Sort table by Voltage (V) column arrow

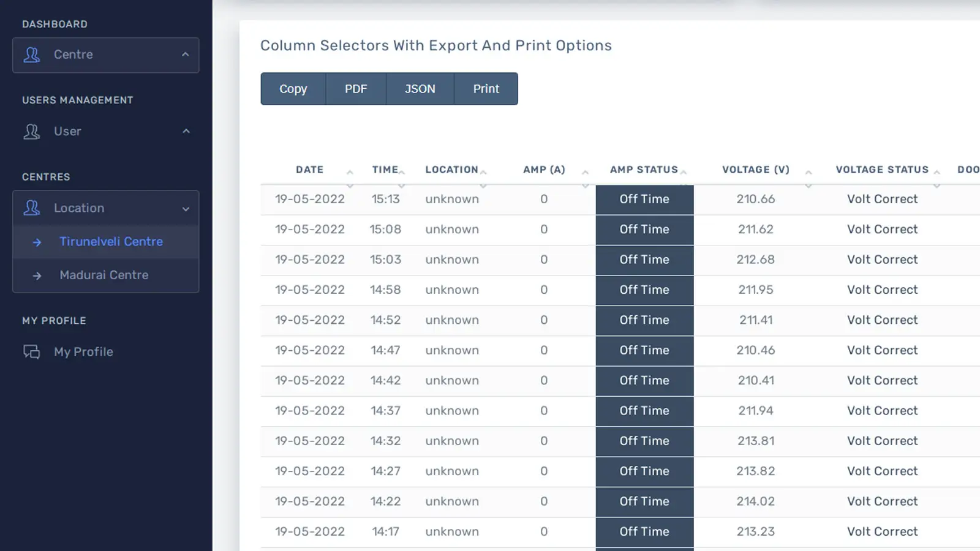coord(809,173)
